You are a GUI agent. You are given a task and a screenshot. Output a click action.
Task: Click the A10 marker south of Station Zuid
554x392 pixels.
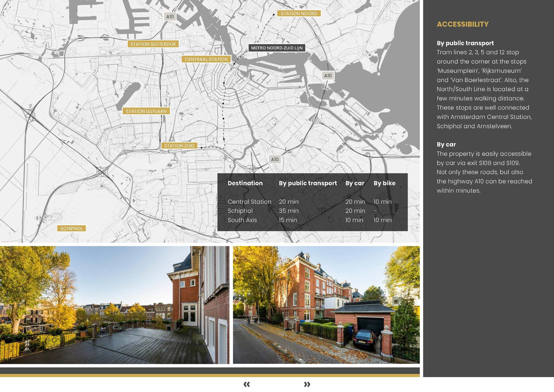tap(275, 159)
